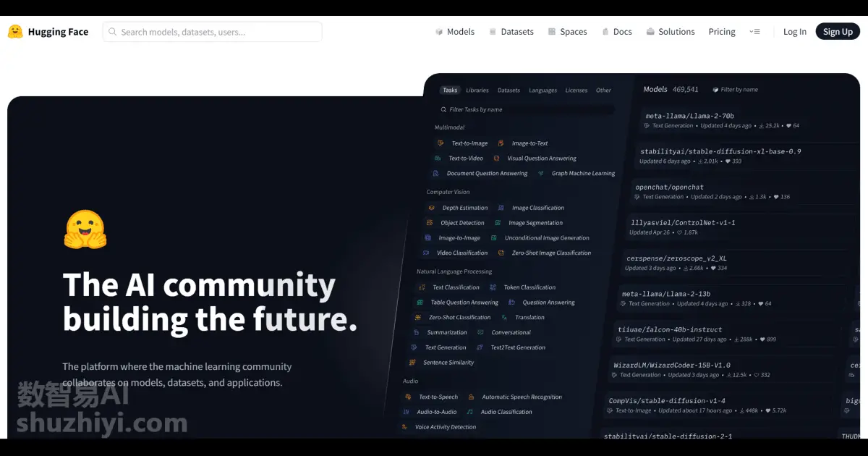Select the Licenses filter tab
This screenshot has width=868, height=456.
(576, 90)
